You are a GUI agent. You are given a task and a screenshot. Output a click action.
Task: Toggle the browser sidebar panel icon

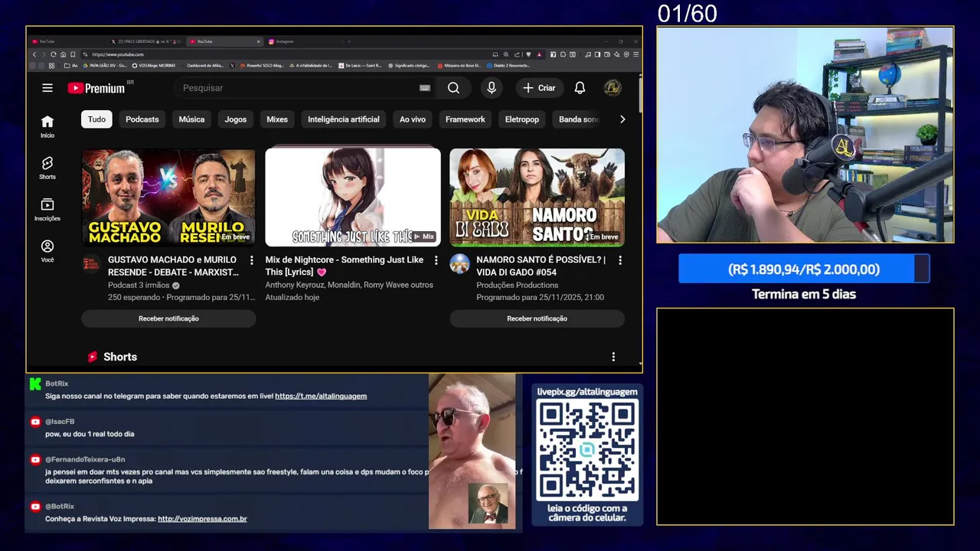click(597, 54)
